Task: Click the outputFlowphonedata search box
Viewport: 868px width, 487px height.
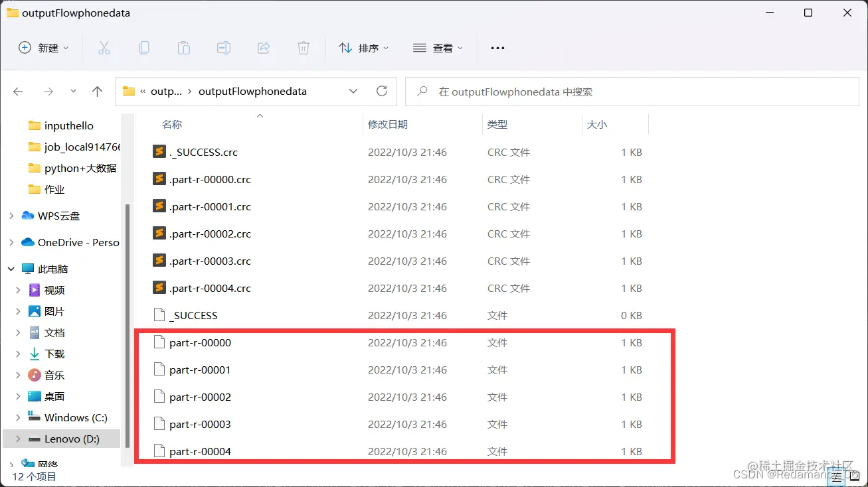Action: (x=632, y=92)
